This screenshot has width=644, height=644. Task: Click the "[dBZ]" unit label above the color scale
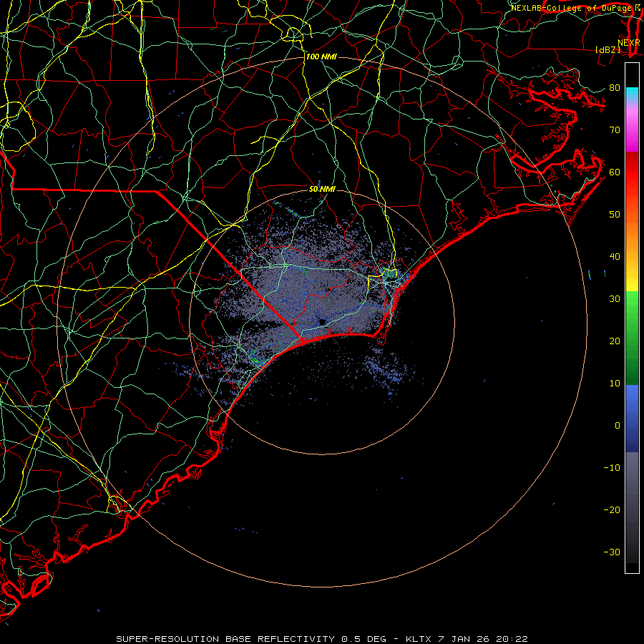(608, 49)
